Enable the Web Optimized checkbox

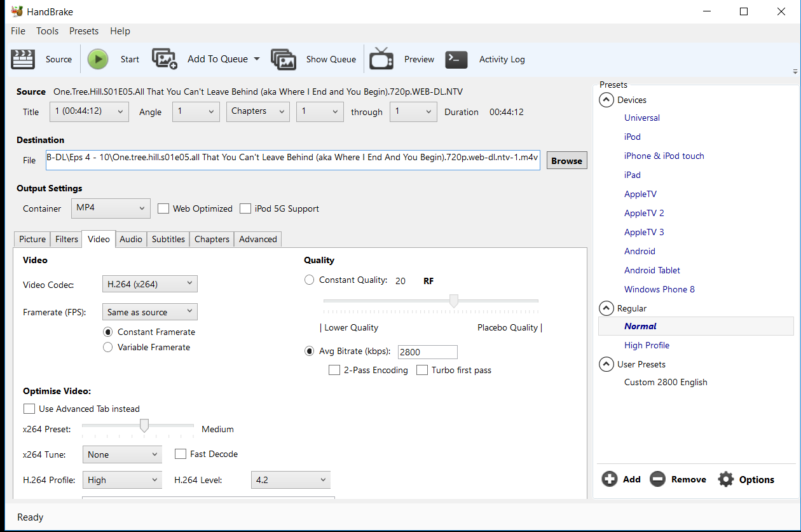pyautogui.click(x=163, y=208)
